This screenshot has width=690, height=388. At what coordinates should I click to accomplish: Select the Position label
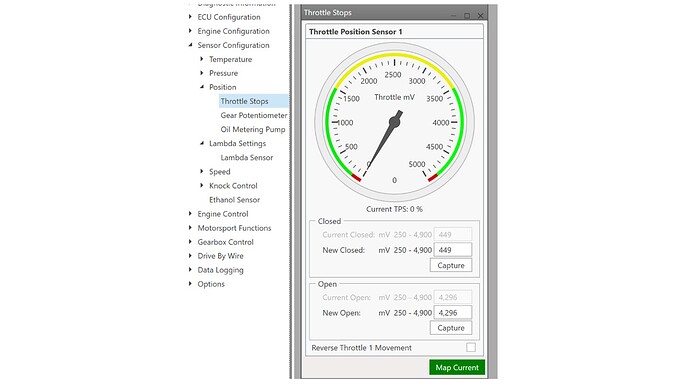coord(223,87)
